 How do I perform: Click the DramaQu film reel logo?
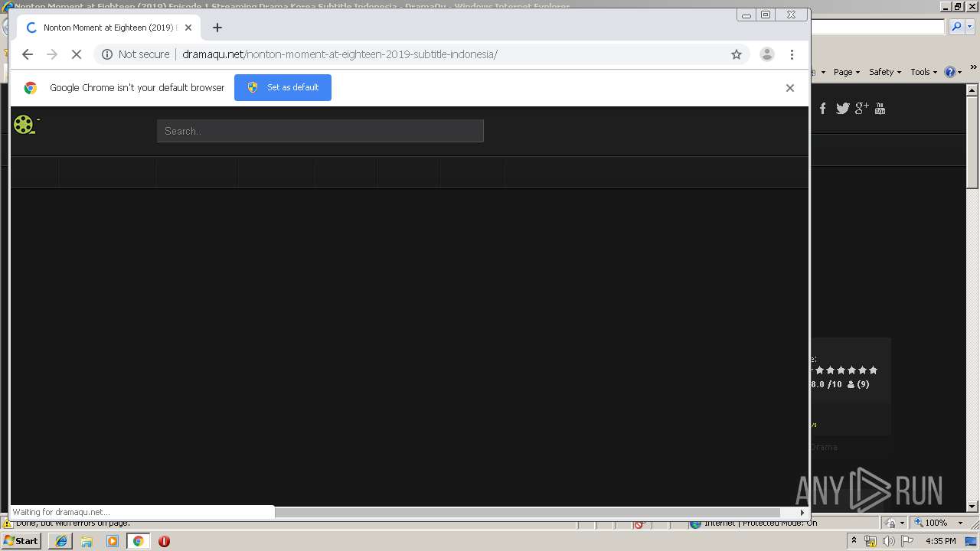pyautogui.click(x=24, y=124)
